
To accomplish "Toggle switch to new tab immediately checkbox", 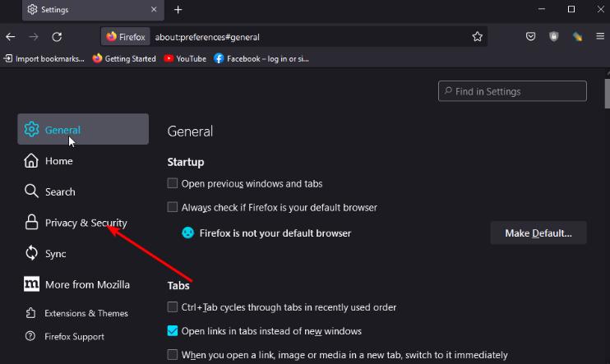I will (173, 354).
